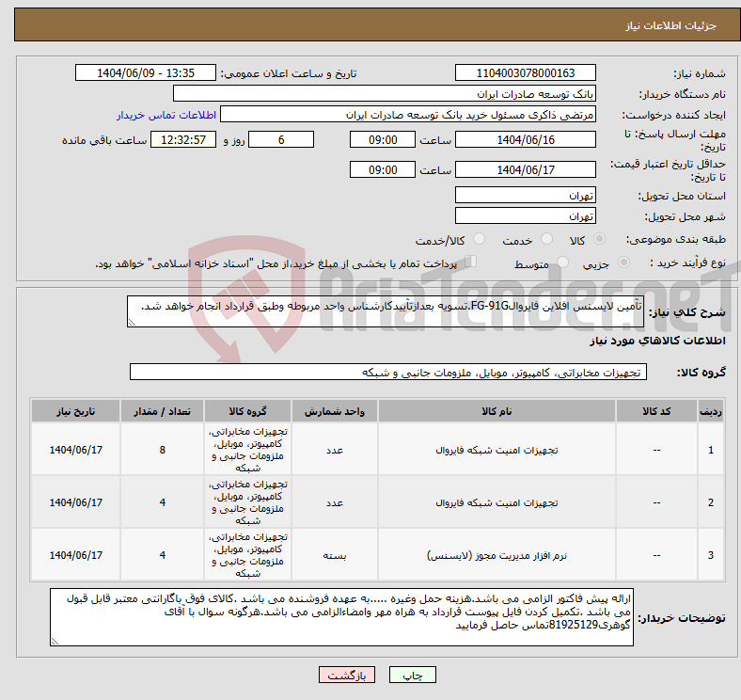Select the جزیی purchase type radio

623,262
